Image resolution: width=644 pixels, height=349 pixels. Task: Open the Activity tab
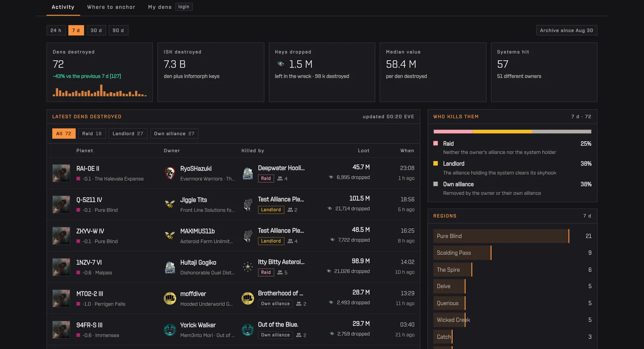[x=63, y=7]
